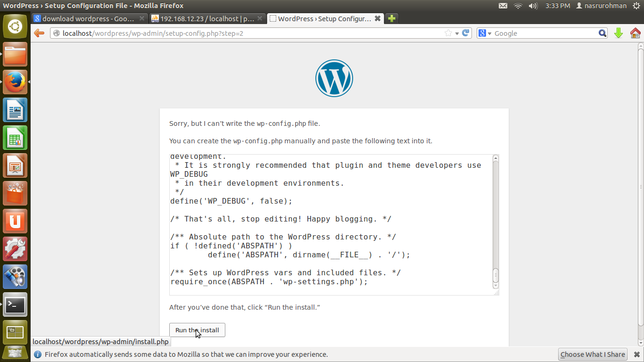
Task: Click 'Absolute path to the WordPress directory' comment
Action: tap(283, 237)
